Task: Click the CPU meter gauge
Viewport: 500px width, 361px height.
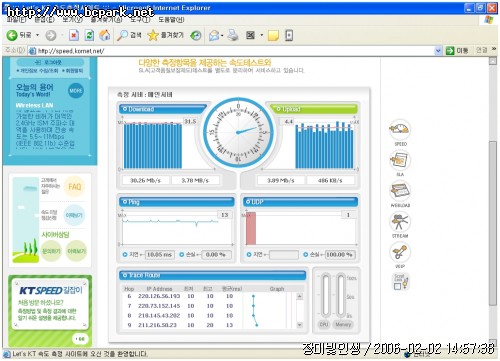Action: coord(326,296)
